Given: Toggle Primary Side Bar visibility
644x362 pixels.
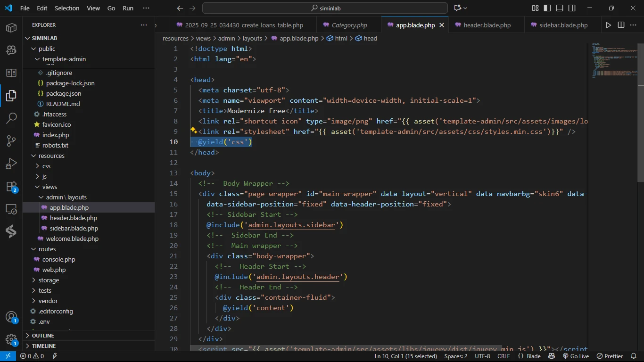Looking at the screenshot, I should [547, 8].
